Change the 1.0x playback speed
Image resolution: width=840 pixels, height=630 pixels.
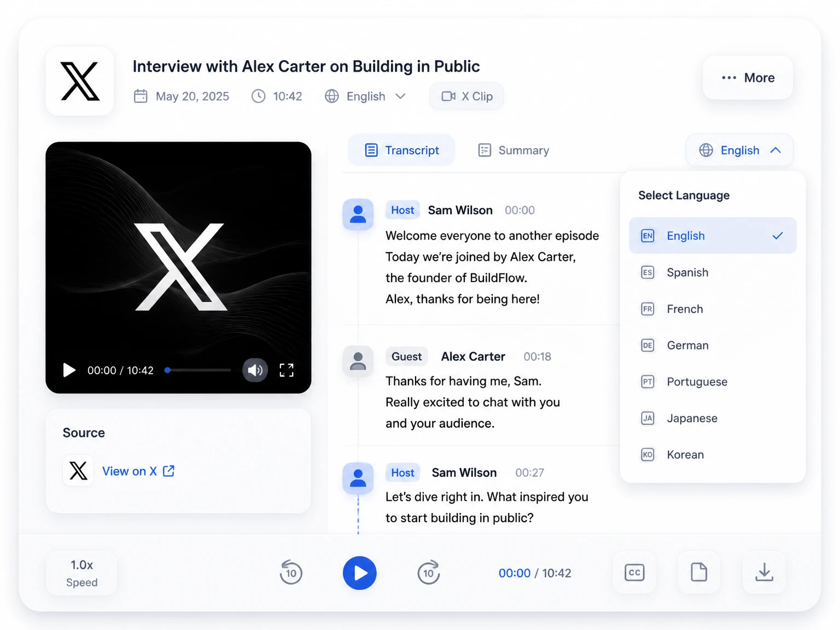[81, 573]
